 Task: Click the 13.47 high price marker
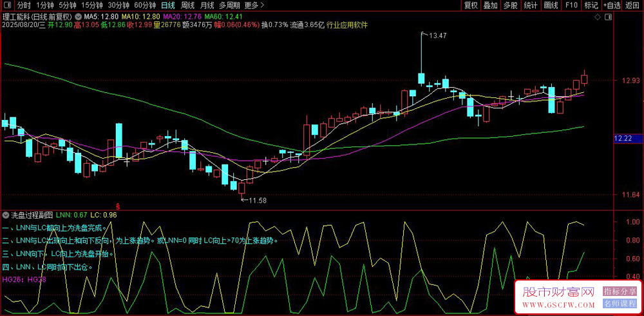(437, 36)
